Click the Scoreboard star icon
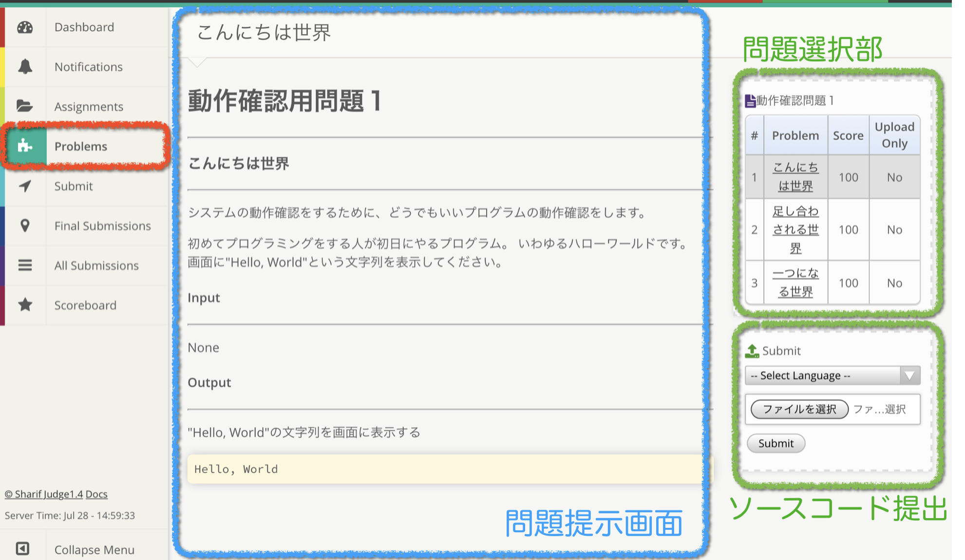 [25, 305]
